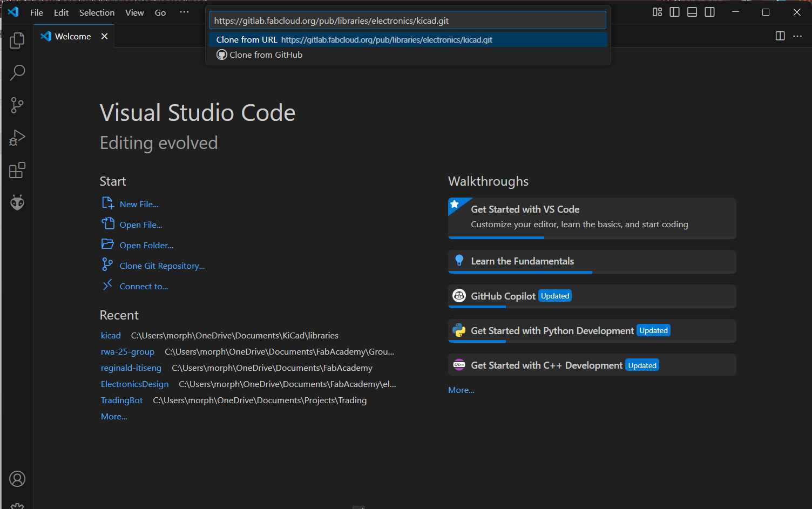Open the Accounts icon in the sidebar
This screenshot has height=509, width=812.
[17, 479]
